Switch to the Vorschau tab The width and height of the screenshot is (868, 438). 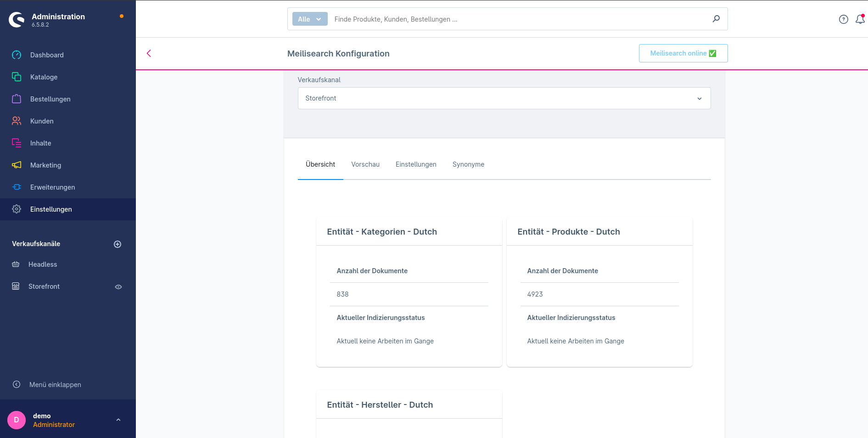point(365,164)
